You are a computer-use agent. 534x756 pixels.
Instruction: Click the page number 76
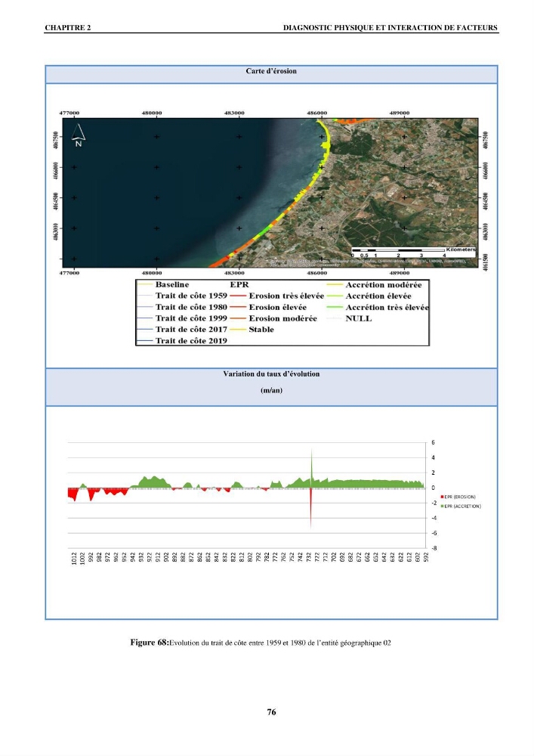[272, 711]
